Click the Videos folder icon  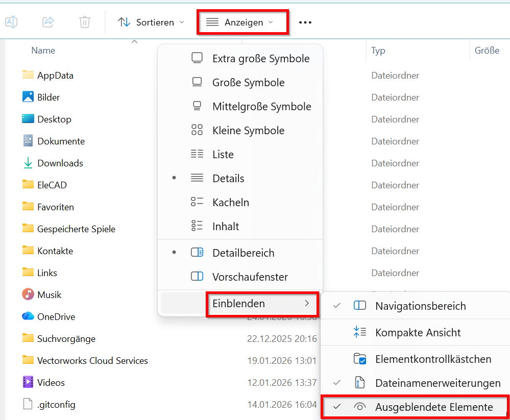(x=28, y=382)
